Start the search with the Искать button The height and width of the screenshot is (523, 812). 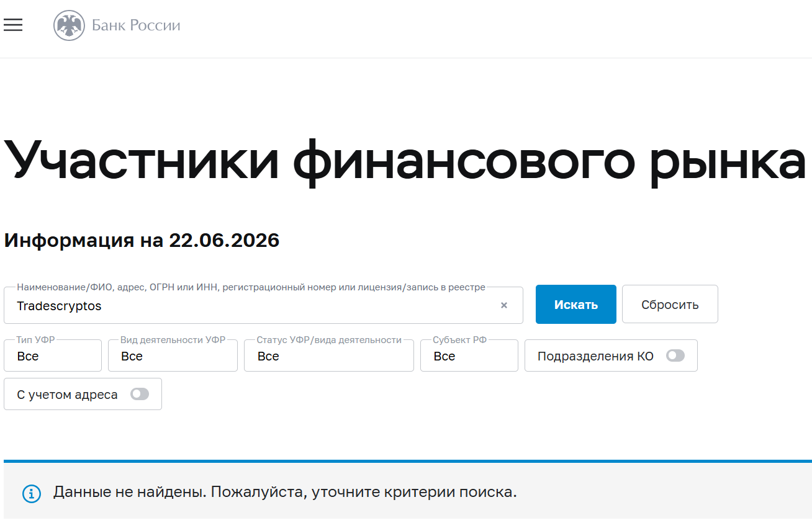point(576,304)
